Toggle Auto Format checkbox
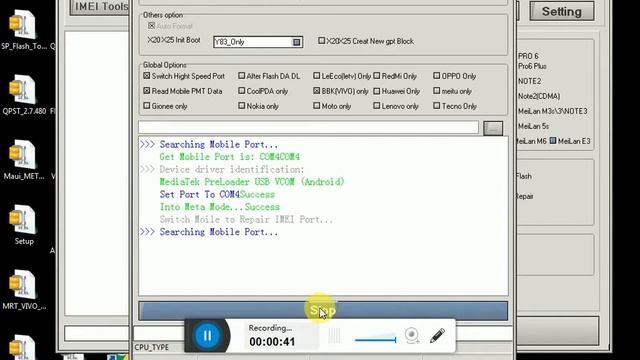This screenshot has width=640, height=360. pyautogui.click(x=151, y=26)
